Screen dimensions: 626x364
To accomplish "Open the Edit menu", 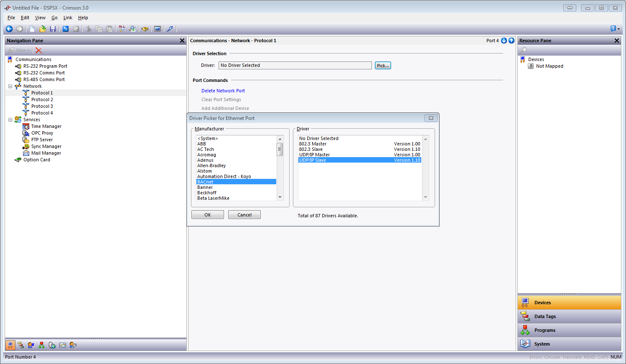I will click(25, 18).
